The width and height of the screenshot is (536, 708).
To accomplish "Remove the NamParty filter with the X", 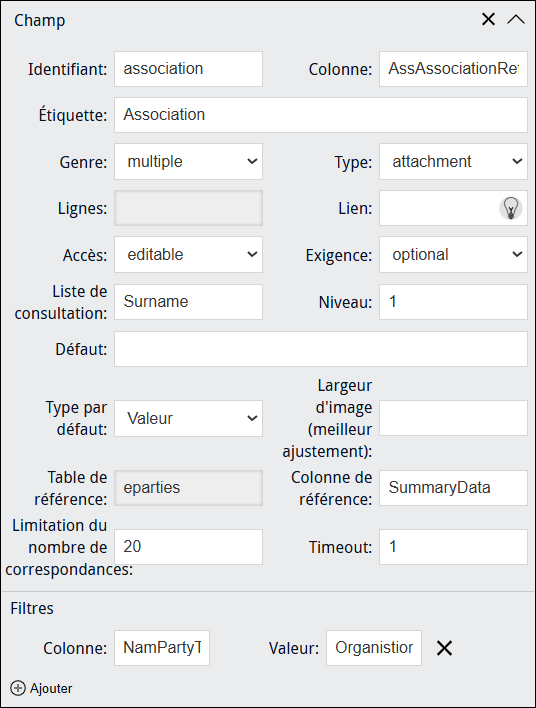I will click(x=444, y=648).
